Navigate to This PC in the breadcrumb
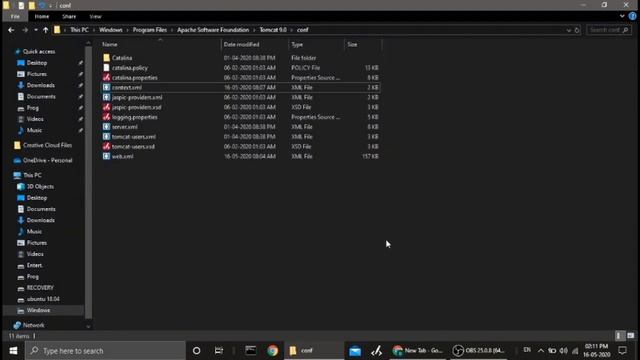The image size is (640, 360). 79,30
